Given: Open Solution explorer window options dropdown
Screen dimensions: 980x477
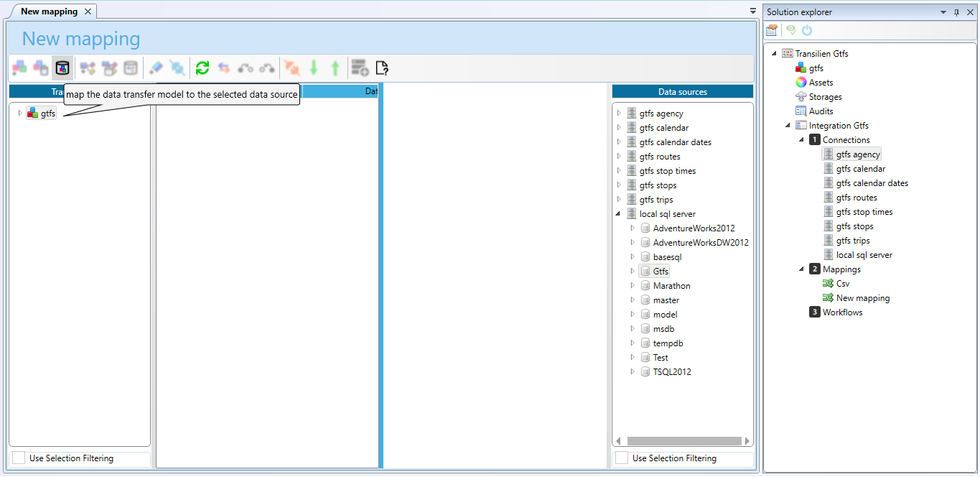Looking at the screenshot, I should point(944,12).
